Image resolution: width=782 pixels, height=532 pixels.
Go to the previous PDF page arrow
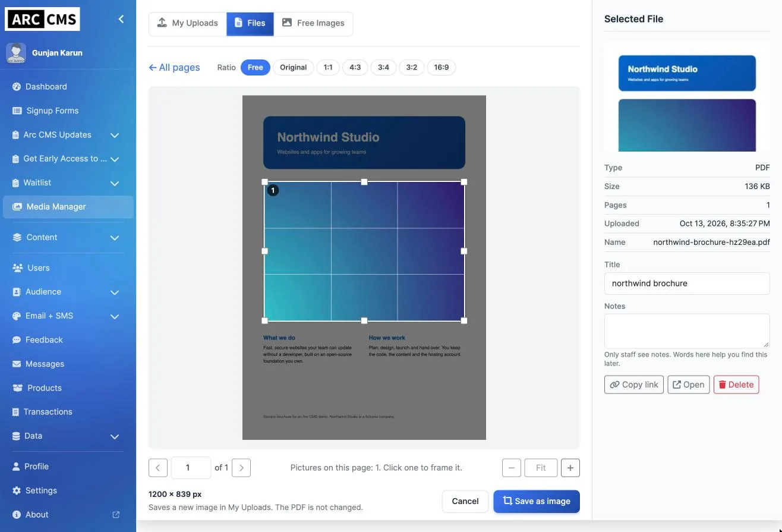point(157,468)
